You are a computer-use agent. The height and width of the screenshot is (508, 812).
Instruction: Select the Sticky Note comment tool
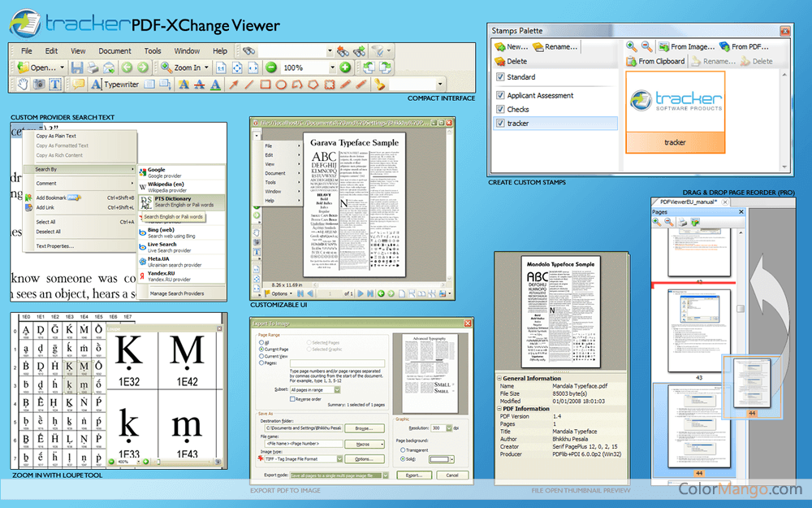coord(79,84)
